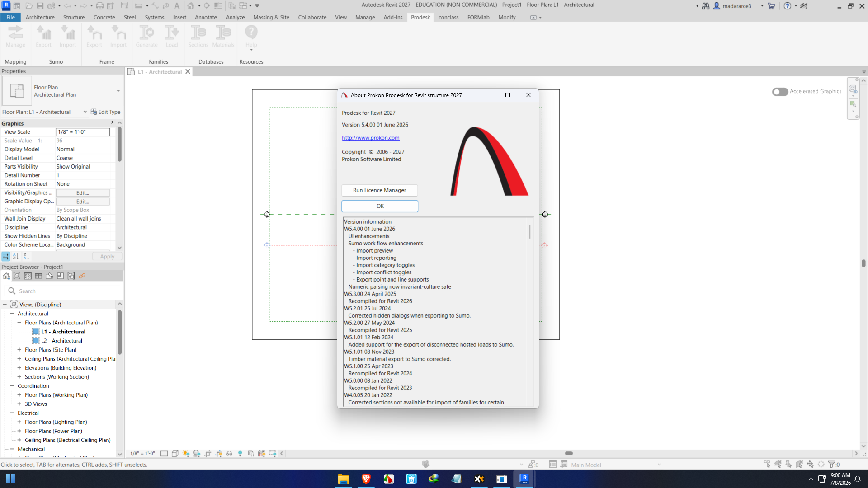This screenshot has height=488, width=868.
Task: Click the selection Filter funnel icon in status bar
Action: tap(832, 465)
